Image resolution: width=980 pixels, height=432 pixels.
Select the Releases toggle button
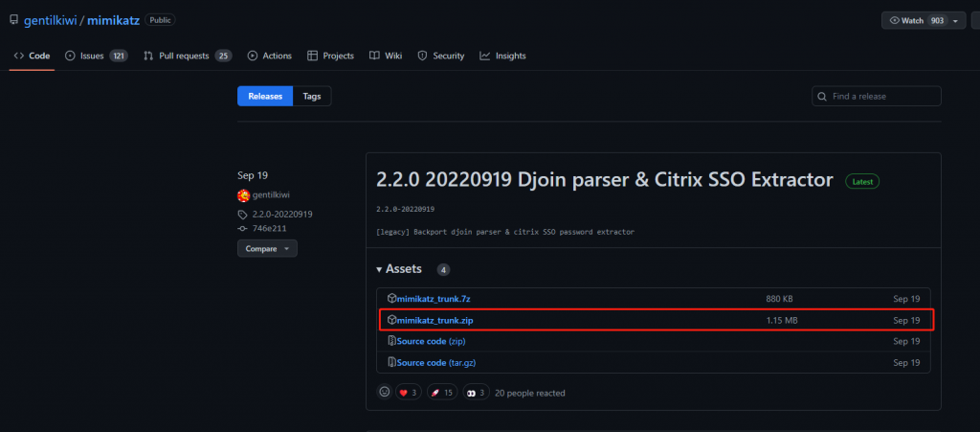[265, 97]
